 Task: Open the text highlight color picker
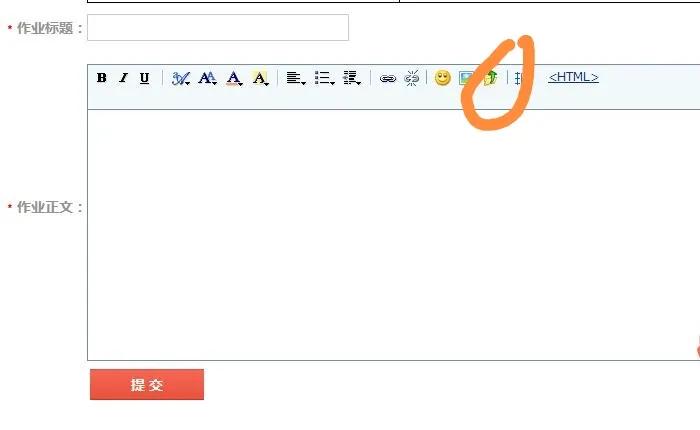pos(260,78)
